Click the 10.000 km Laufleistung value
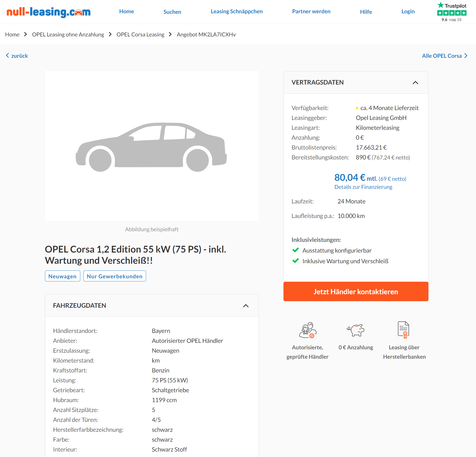 tap(351, 216)
